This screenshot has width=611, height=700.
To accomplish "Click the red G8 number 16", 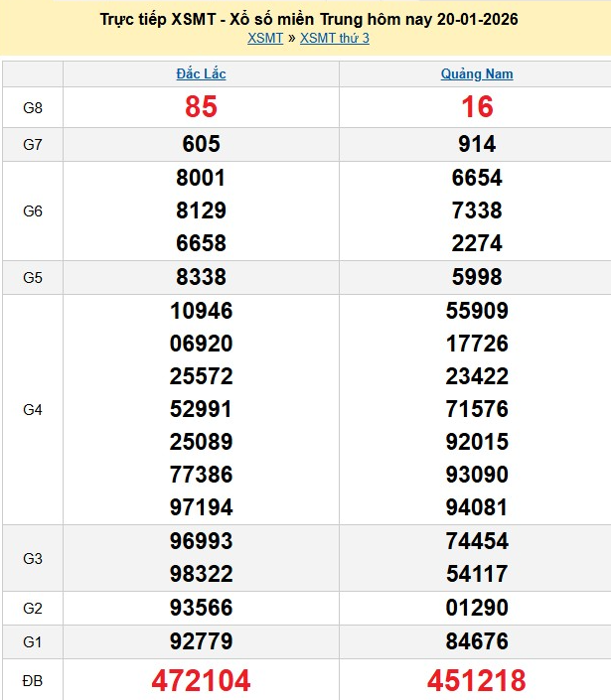I will pos(477,107).
